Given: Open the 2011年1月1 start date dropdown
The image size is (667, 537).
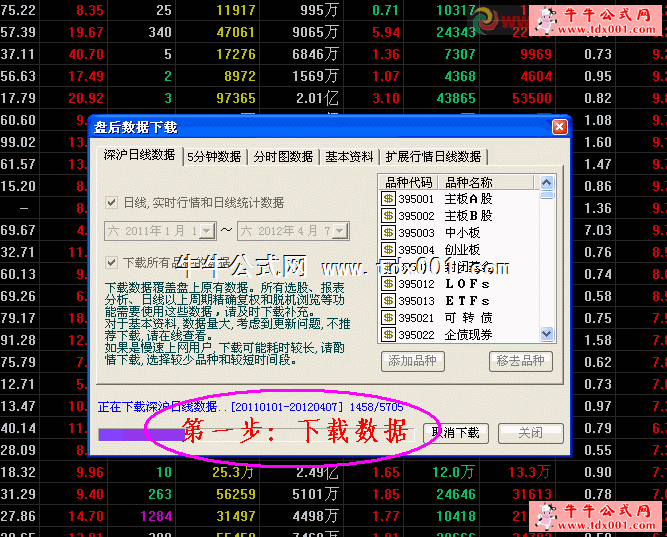Looking at the screenshot, I should click(207, 231).
